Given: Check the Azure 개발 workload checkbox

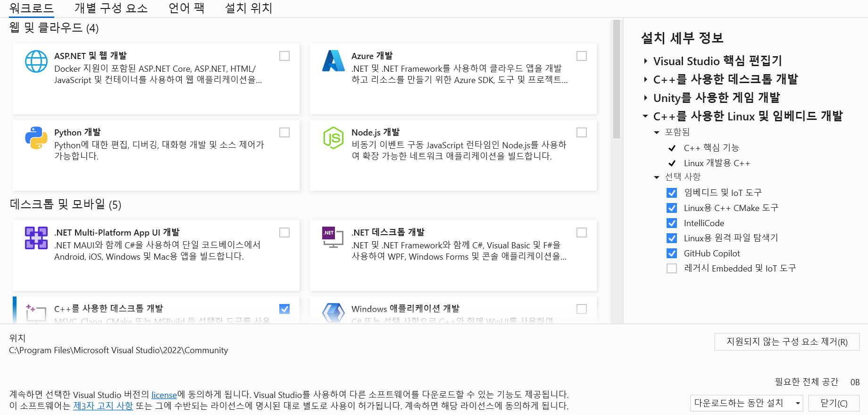Looking at the screenshot, I should pyautogui.click(x=582, y=56).
